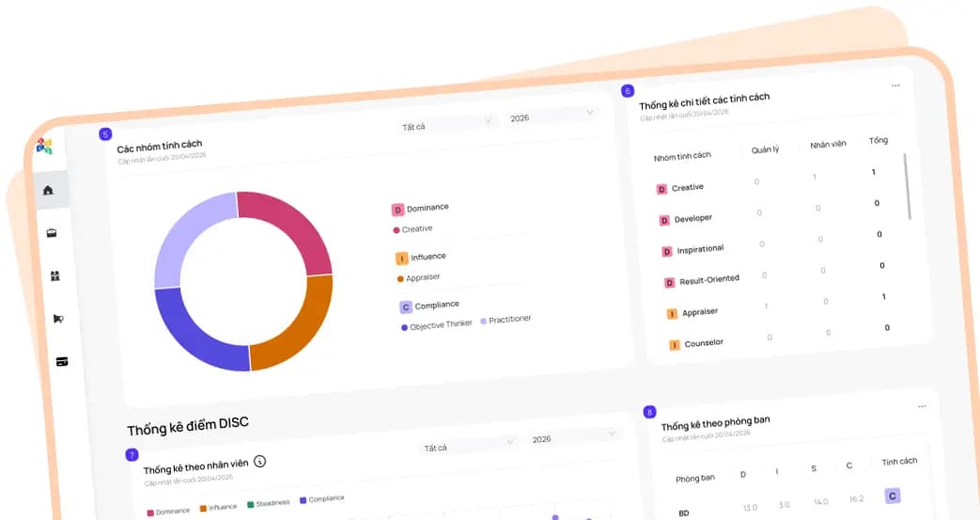
Task: Click the Counselor row label
Action: 704,343
